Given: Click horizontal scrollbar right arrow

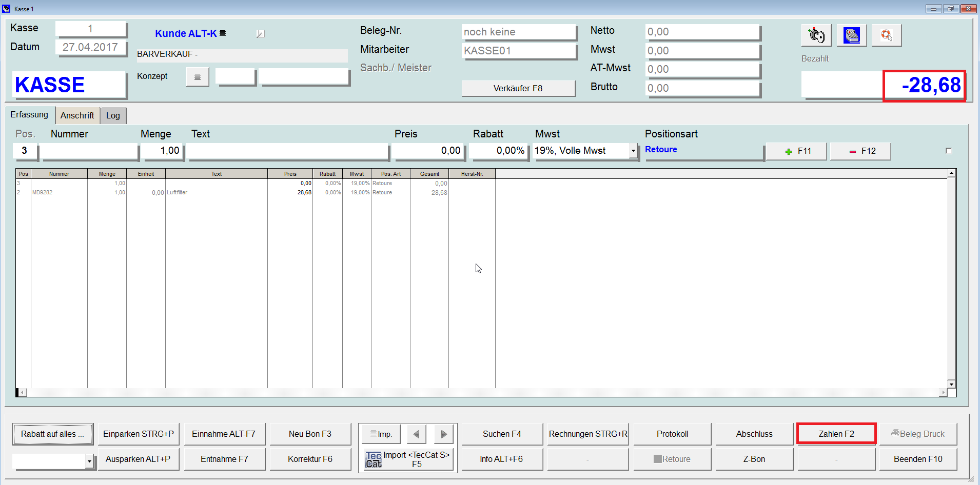Looking at the screenshot, I should [x=943, y=393].
